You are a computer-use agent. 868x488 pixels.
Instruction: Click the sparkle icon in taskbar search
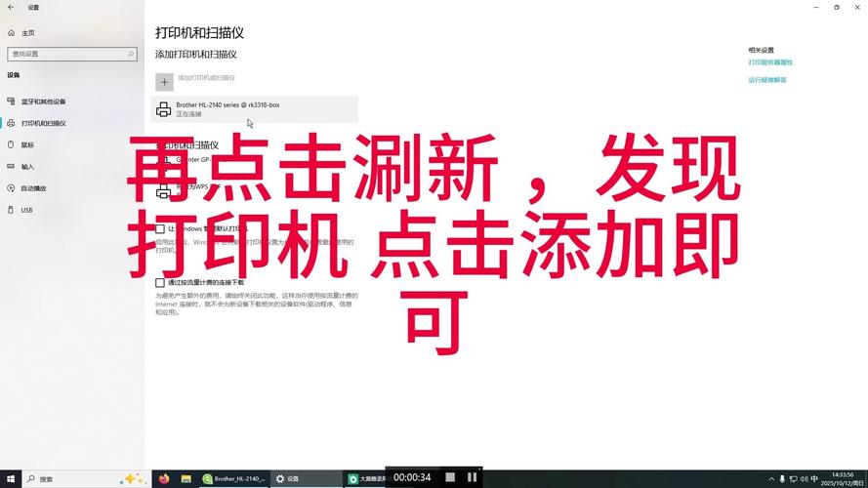point(134,478)
